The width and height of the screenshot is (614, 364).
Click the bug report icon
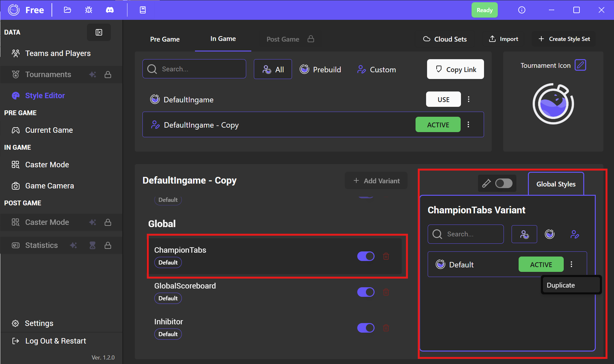89,10
